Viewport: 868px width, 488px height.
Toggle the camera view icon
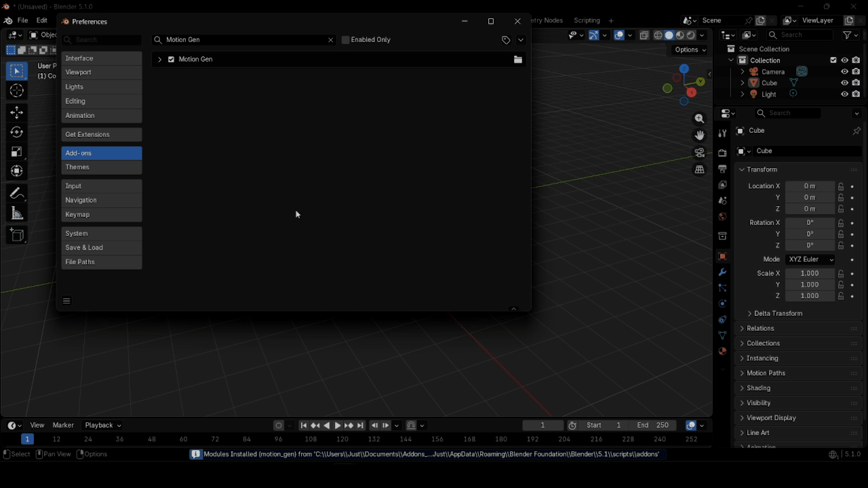click(x=699, y=153)
